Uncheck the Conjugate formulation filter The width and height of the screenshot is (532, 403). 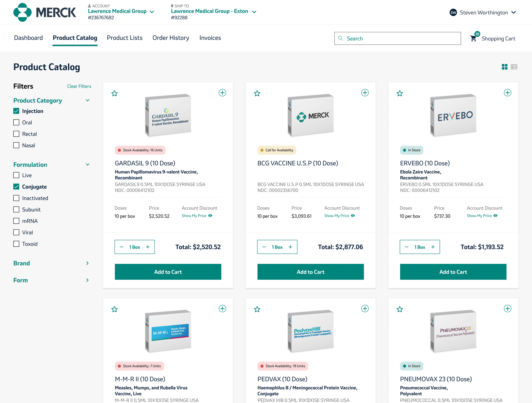[x=16, y=187]
